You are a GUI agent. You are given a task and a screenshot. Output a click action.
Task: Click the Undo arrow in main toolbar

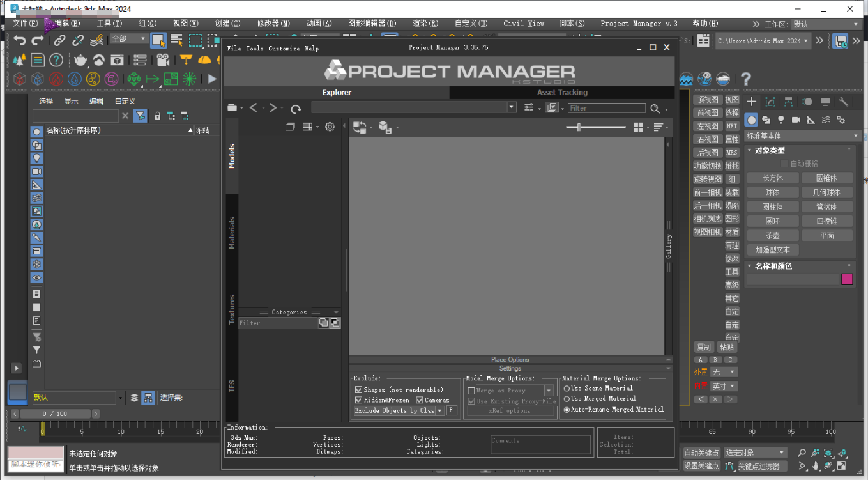pos(20,40)
